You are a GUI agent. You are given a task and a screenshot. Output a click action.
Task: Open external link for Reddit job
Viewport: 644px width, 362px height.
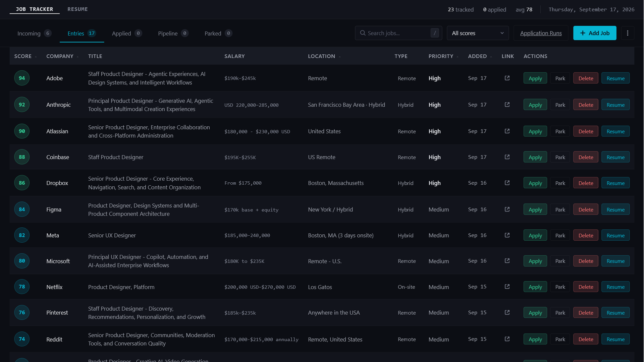[507, 339]
